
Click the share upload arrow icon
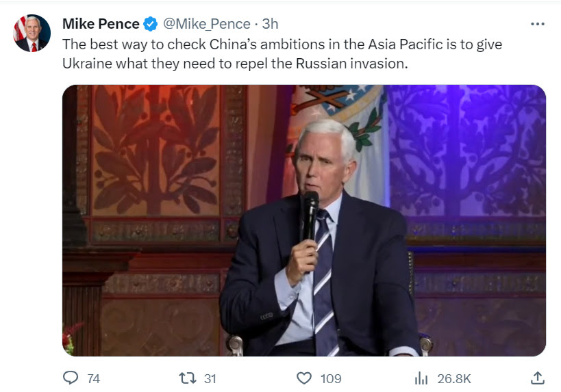click(x=538, y=378)
